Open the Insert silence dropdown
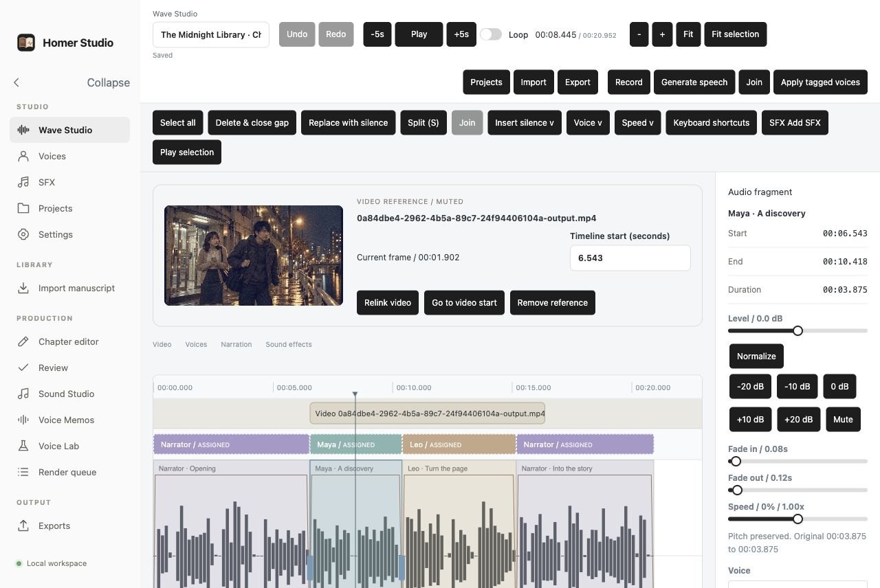This screenshot has width=880, height=588. point(525,123)
